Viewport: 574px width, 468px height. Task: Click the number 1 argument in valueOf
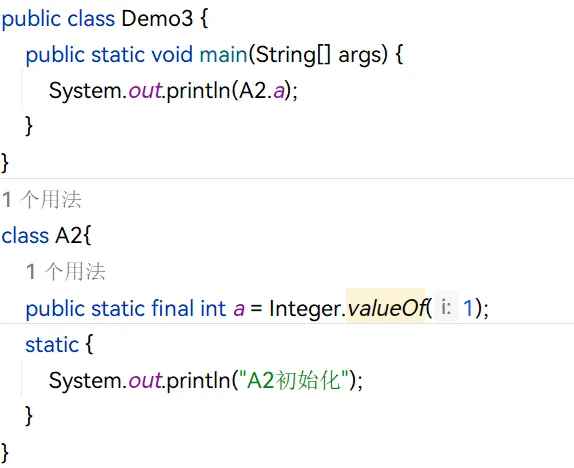[x=468, y=308]
